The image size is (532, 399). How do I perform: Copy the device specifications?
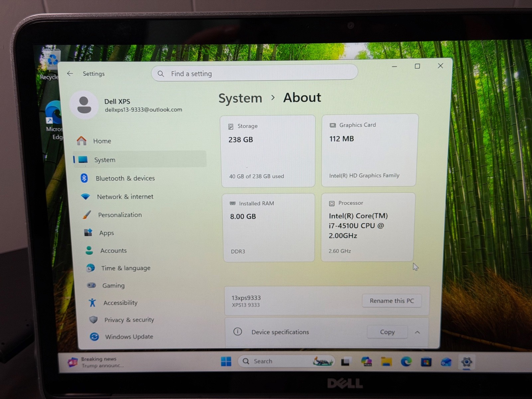[387, 332]
